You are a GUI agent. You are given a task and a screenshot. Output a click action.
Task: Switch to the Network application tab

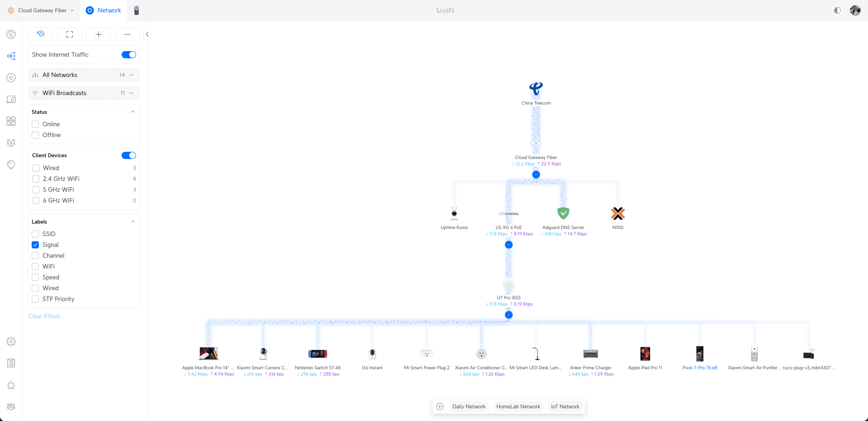coord(104,10)
